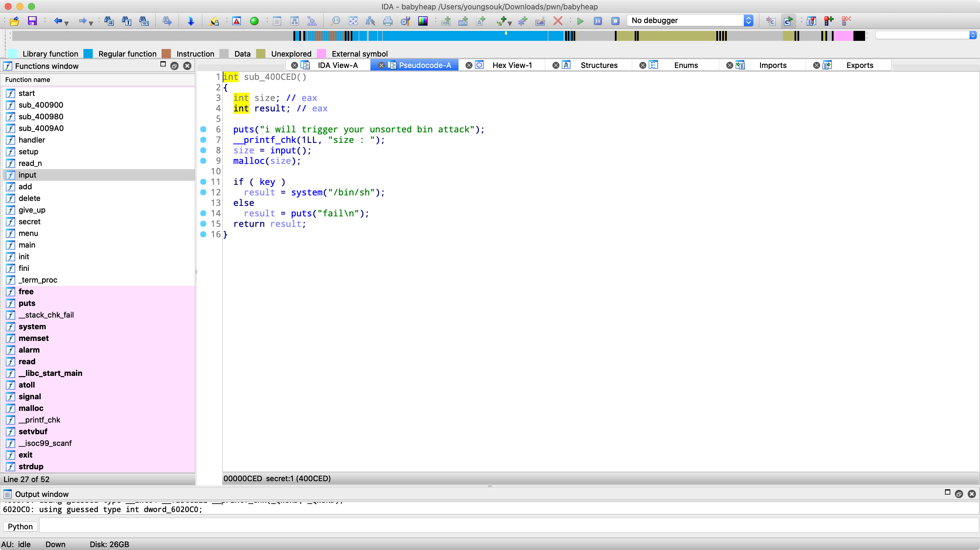Click the Open file toolbar icon
This screenshot has height=550, width=980.
15,21
